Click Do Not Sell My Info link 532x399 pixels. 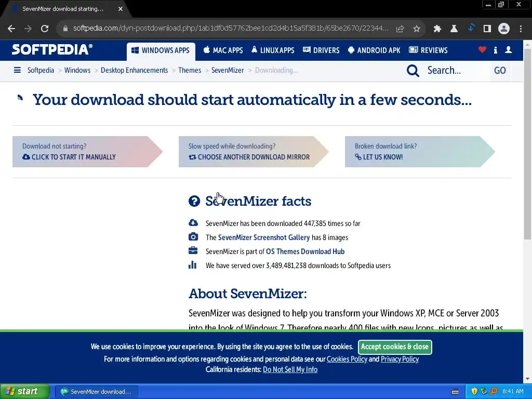click(290, 369)
